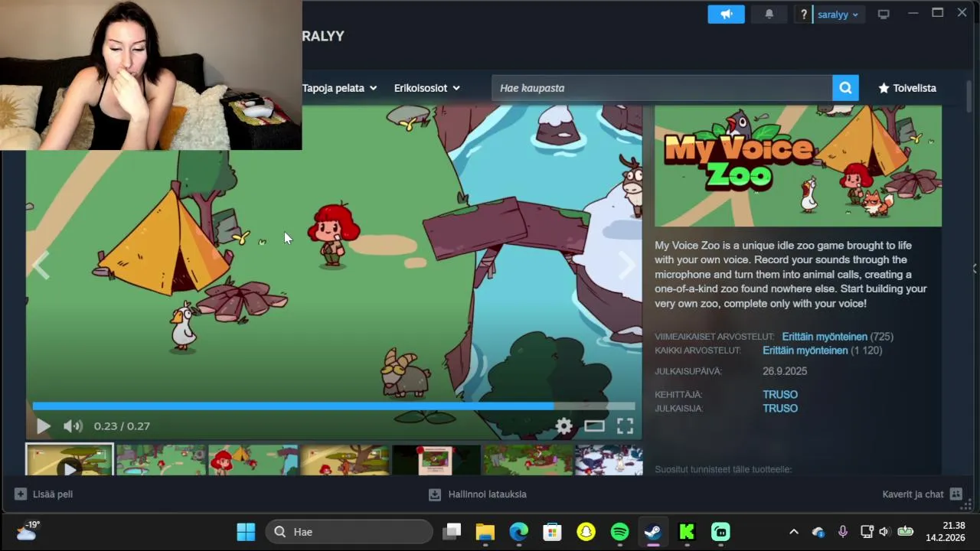Click the release date 26.9.2025

(785, 371)
